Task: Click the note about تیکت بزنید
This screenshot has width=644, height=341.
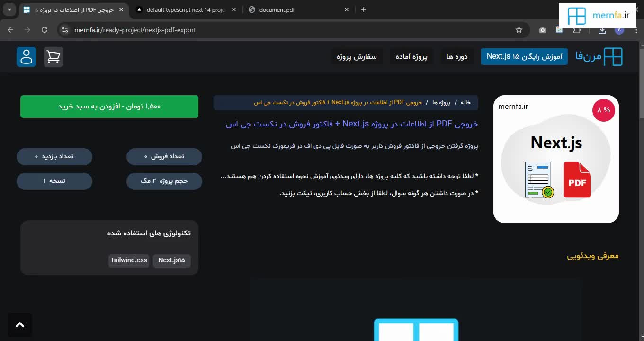Action: coord(379,193)
